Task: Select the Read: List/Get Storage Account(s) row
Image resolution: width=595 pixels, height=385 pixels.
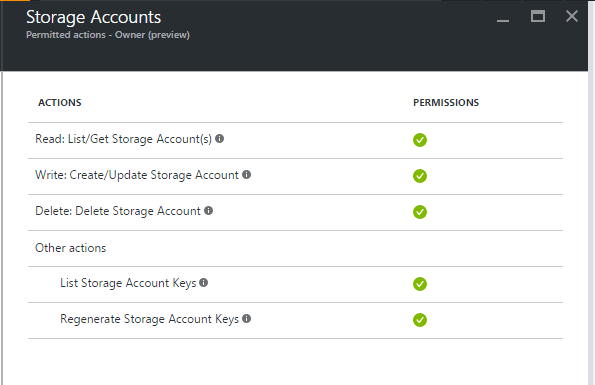Action: coord(295,141)
